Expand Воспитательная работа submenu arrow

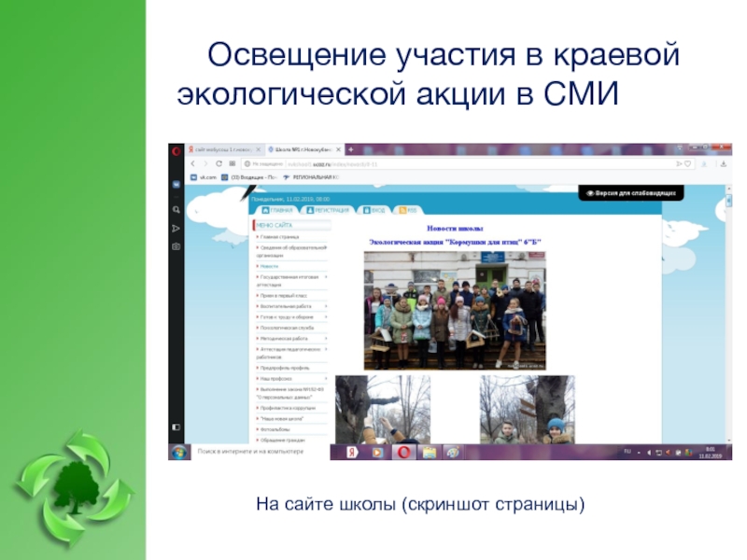[x=326, y=306]
